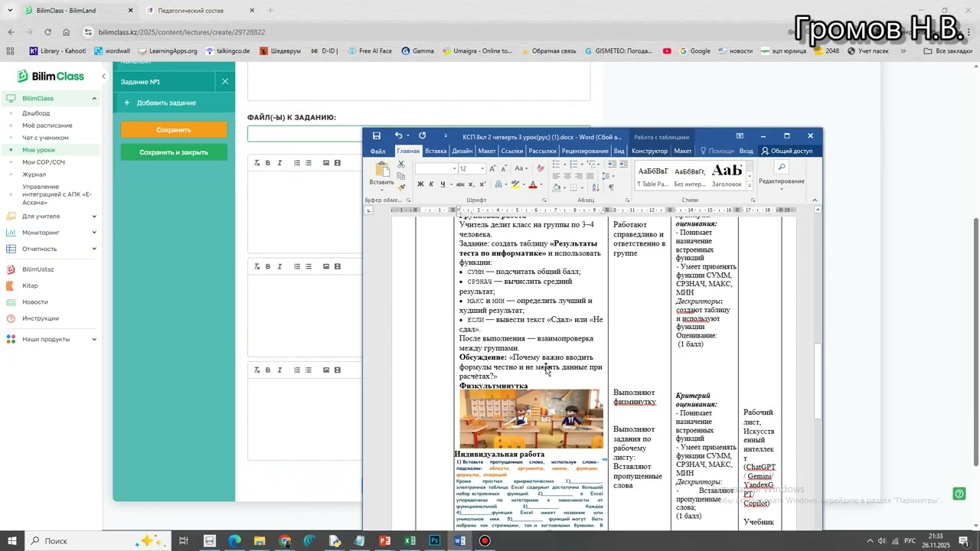
Task: Click the orange 'Сохранить' button in BilimClass
Action: tap(174, 130)
